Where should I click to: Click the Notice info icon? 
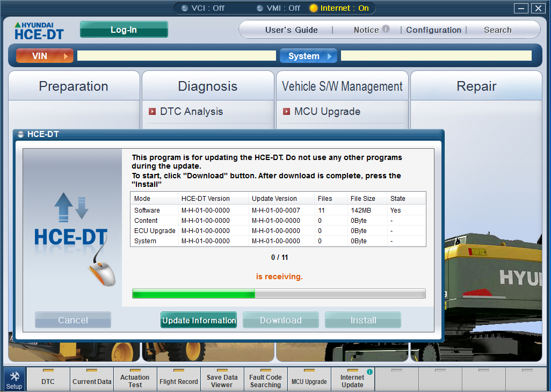(386, 29)
